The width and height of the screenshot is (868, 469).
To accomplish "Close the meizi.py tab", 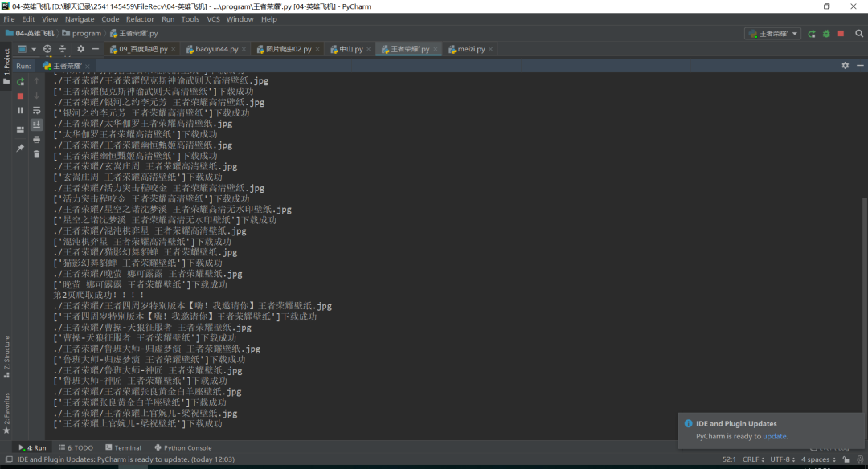I will (x=491, y=49).
